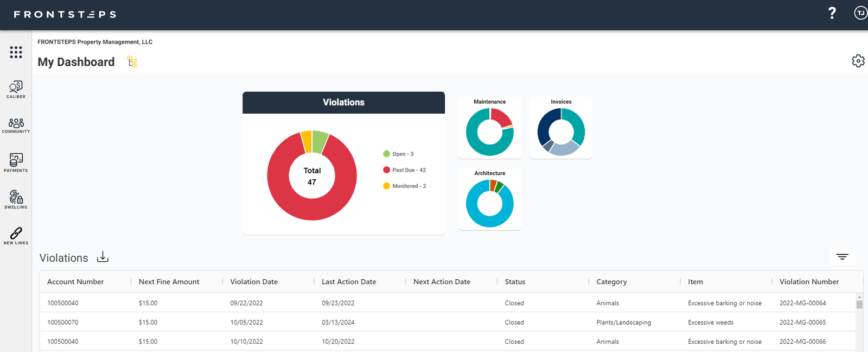Open the Maintenance chart card

[490, 128]
